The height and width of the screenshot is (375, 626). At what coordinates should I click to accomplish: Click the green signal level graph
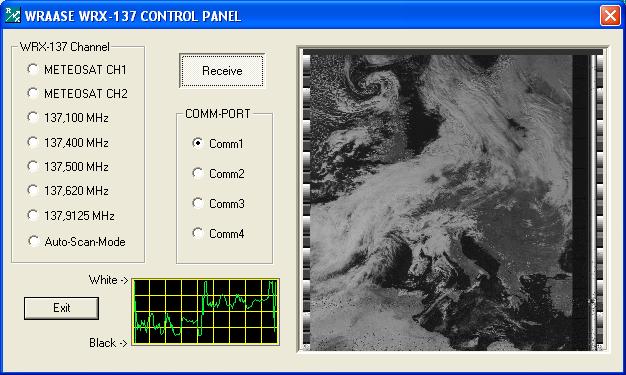tap(206, 312)
